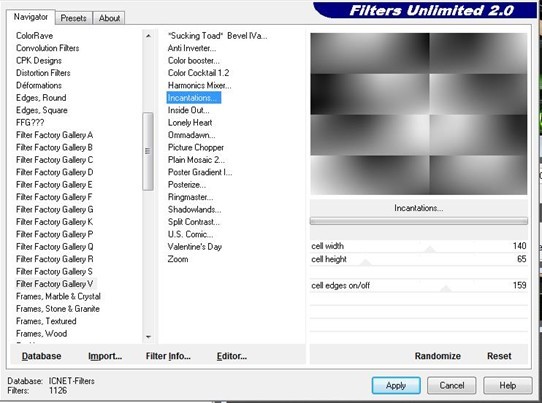Click the cell height slider handle
The height and width of the screenshot is (403, 542).
(365, 262)
